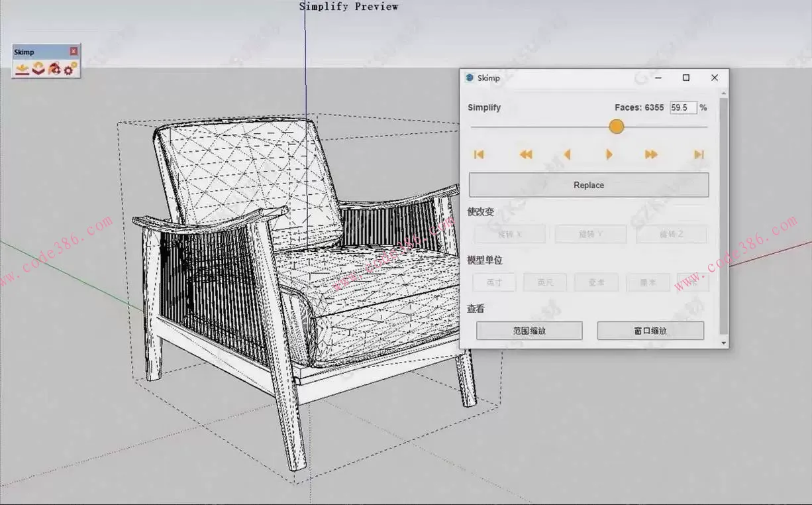Screen dimensions: 812x505
Task: Click the rotate X transform button
Action: (x=509, y=234)
